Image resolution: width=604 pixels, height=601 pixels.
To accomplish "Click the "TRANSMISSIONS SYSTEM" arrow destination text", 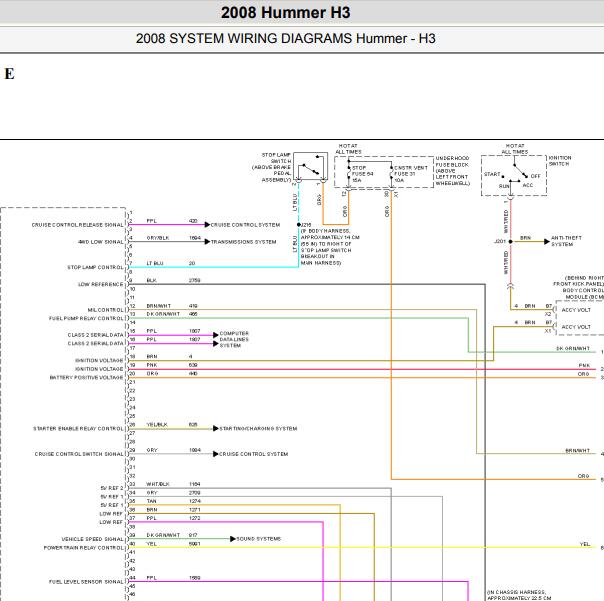I will point(243,242).
